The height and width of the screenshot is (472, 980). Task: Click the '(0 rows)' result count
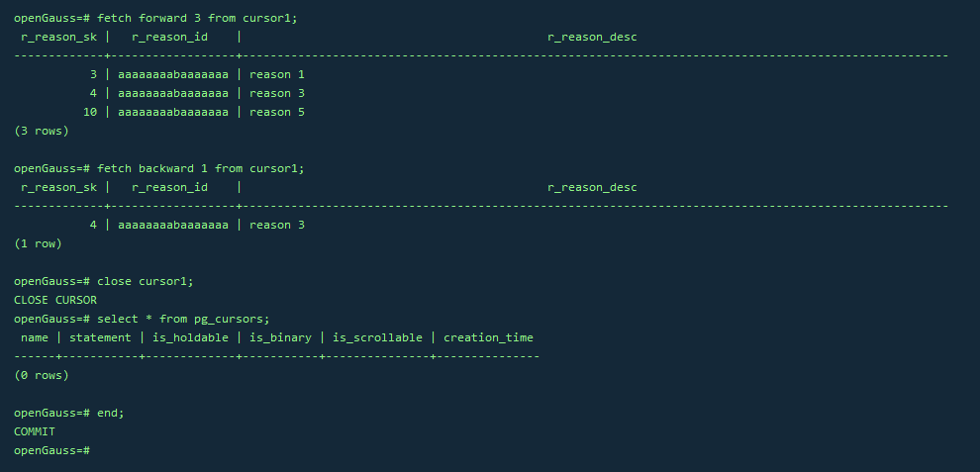click(x=42, y=375)
